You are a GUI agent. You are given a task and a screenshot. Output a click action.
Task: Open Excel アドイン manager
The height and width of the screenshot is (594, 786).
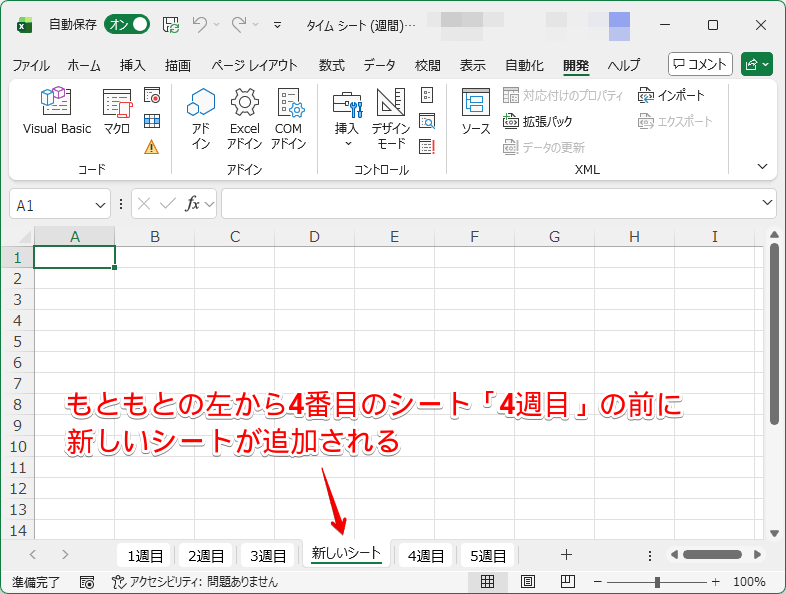(245, 118)
